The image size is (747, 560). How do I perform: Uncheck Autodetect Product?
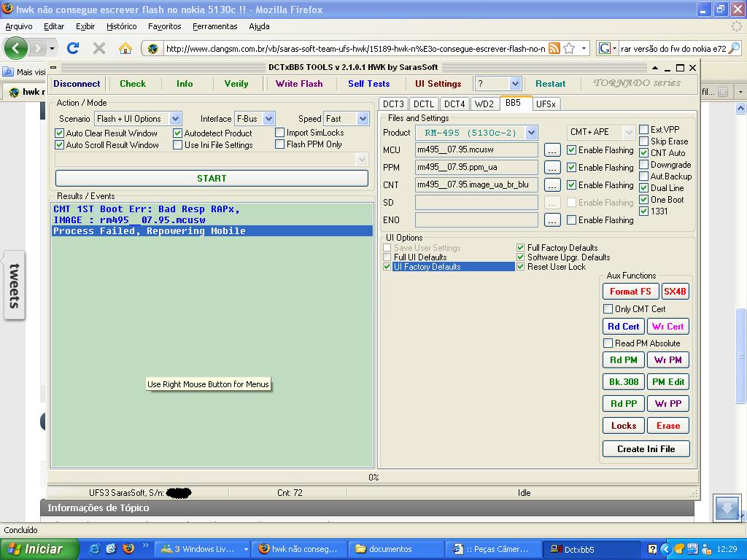[x=178, y=133]
